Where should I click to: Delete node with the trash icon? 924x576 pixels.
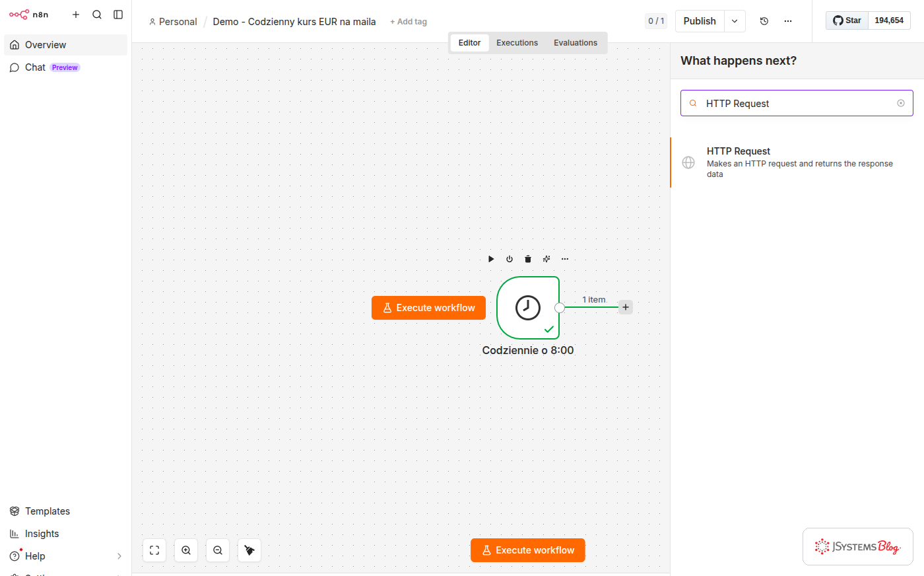tap(528, 259)
